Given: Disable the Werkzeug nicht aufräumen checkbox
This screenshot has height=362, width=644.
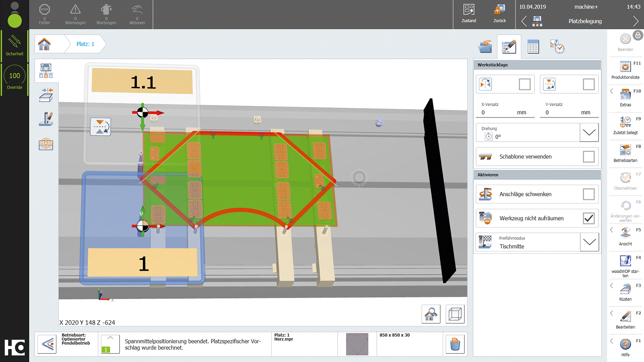Looking at the screenshot, I should coord(588,218).
